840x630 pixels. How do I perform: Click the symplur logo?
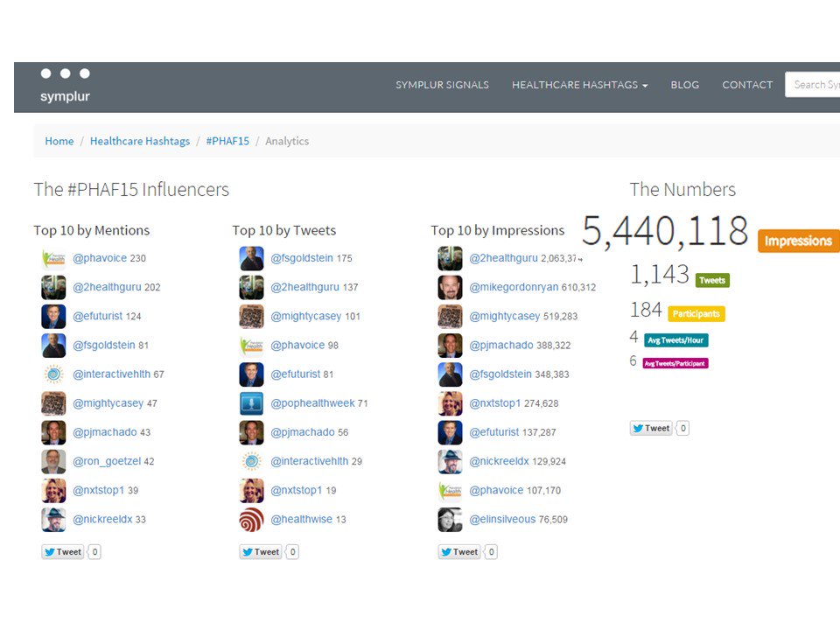65,86
